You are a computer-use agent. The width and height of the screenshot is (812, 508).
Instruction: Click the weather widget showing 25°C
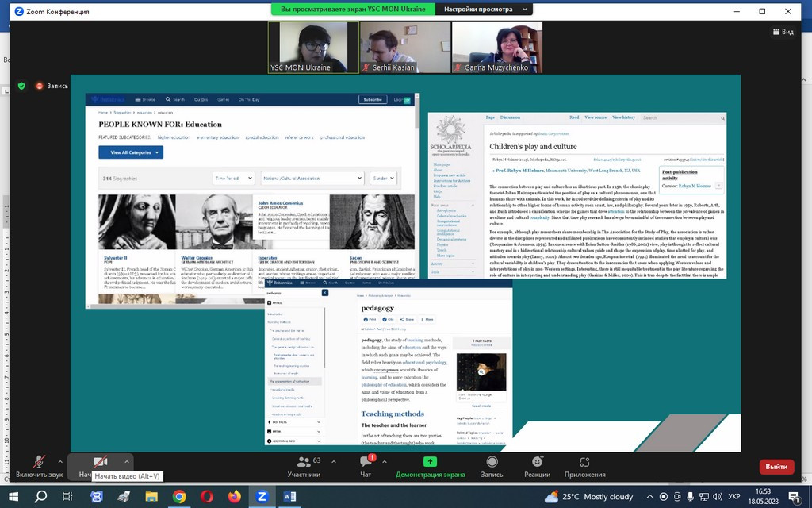(589, 497)
